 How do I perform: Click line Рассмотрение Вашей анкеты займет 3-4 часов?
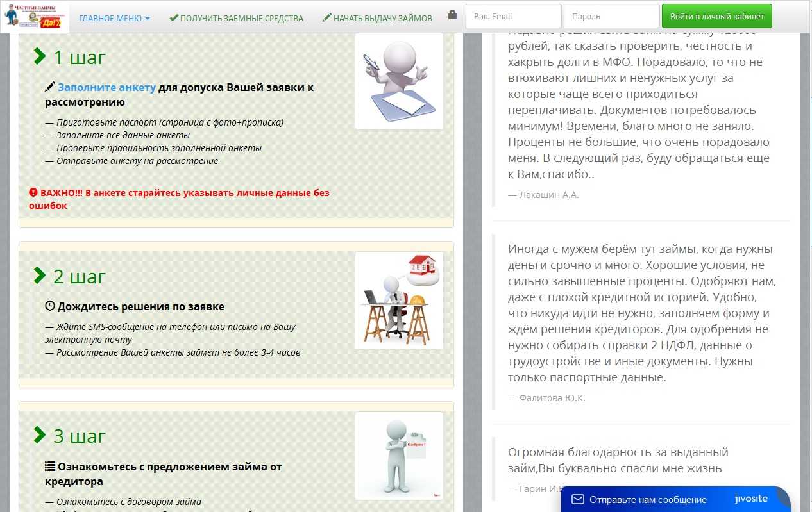pyautogui.click(x=173, y=352)
